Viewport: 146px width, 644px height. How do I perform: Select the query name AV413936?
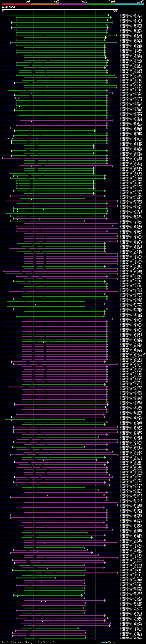[8, 8]
